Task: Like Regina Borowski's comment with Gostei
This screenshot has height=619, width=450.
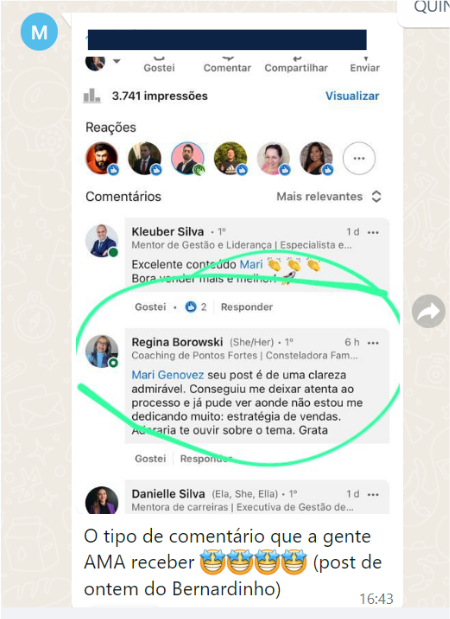Action: [x=150, y=458]
